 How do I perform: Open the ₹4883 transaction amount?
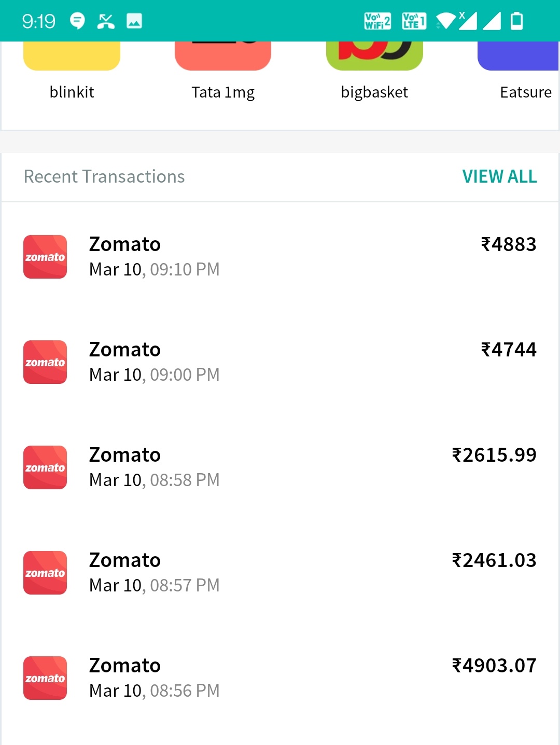click(508, 244)
